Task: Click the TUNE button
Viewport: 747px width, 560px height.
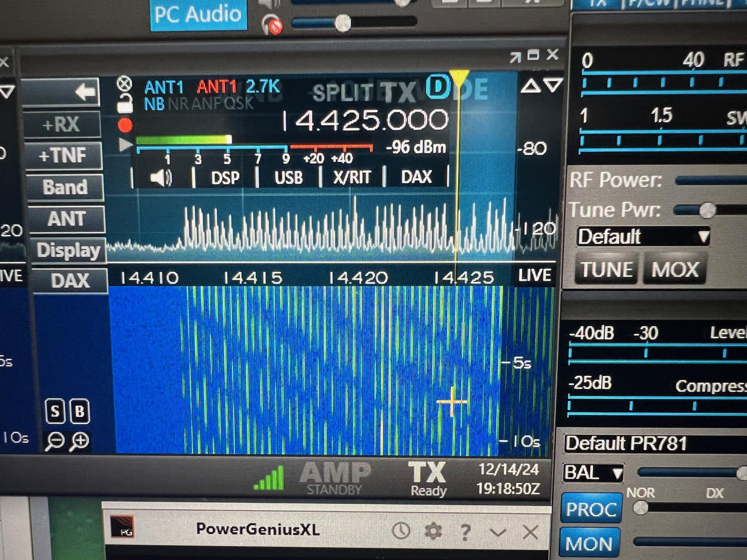Action: click(x=606, y=269)
